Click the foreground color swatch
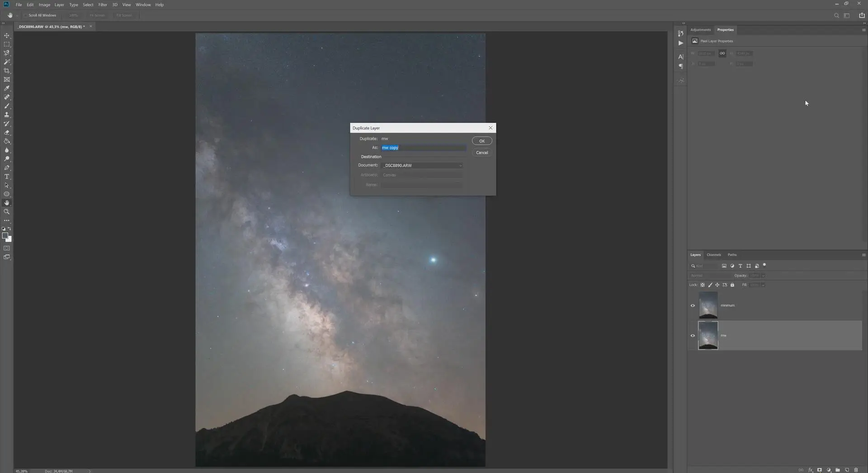The height and width of the screenshot is (473, 868). click(5, 235)
